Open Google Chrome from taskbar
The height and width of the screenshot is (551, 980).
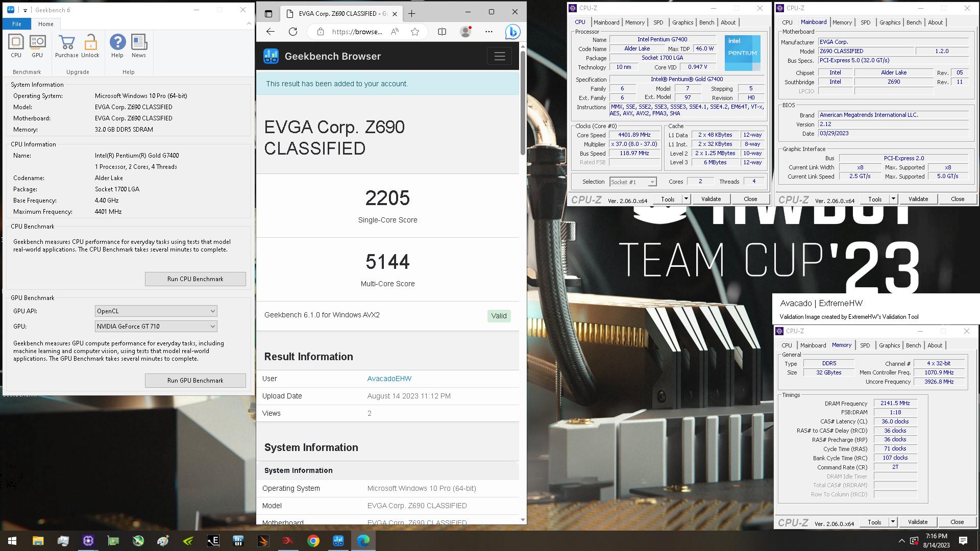click(x=313, y=541)
